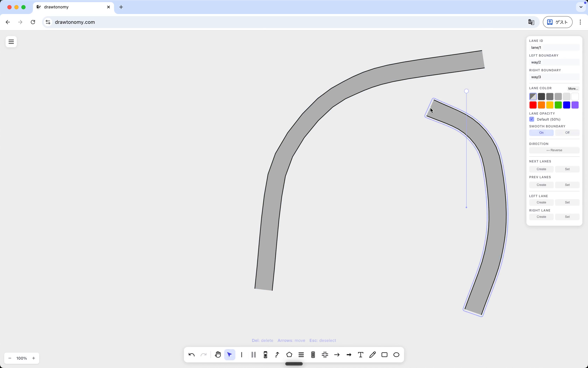Click Create under Prev Lanes
The height and width of the screenshot is (368, 588).
[x=541, y=185]
